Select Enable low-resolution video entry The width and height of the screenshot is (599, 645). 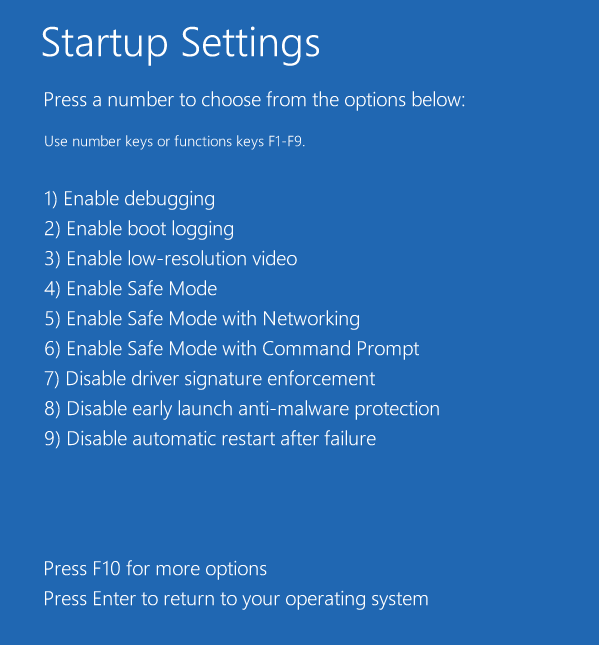point(170,259)
